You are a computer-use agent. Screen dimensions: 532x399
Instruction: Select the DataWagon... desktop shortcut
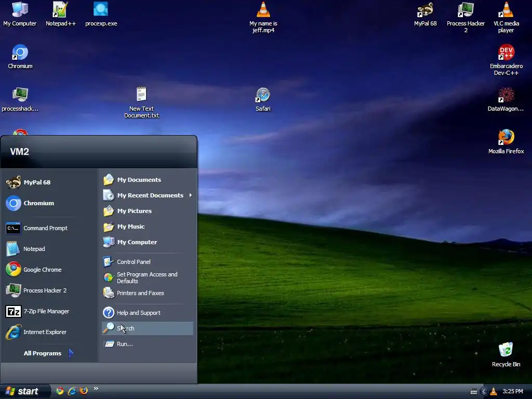click(506, 99)
